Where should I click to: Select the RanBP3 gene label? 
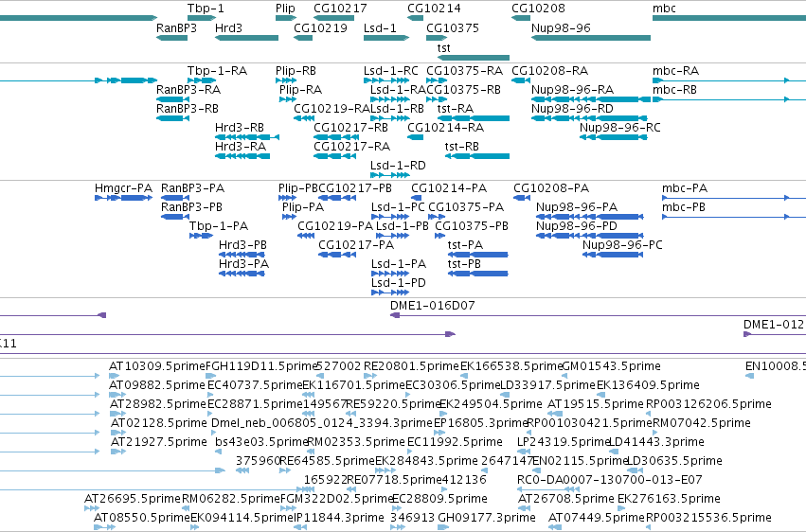[x=176, y=27]
